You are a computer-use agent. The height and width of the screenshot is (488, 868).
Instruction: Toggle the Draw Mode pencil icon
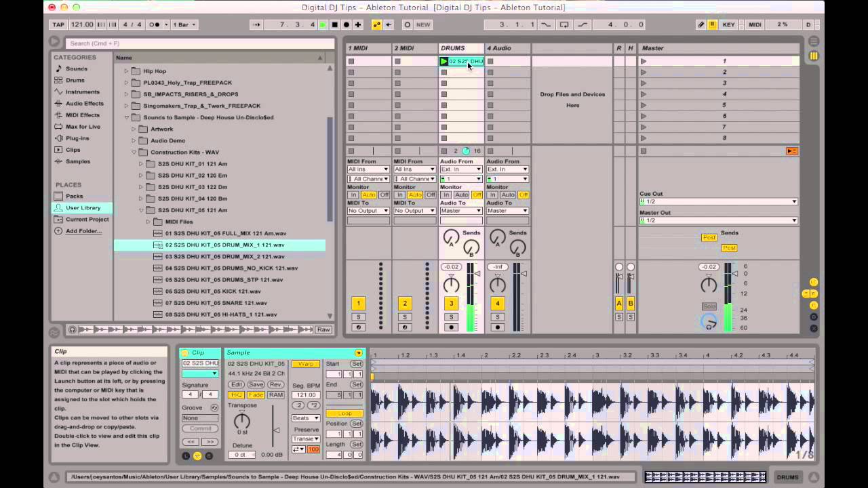click(701, 24)
